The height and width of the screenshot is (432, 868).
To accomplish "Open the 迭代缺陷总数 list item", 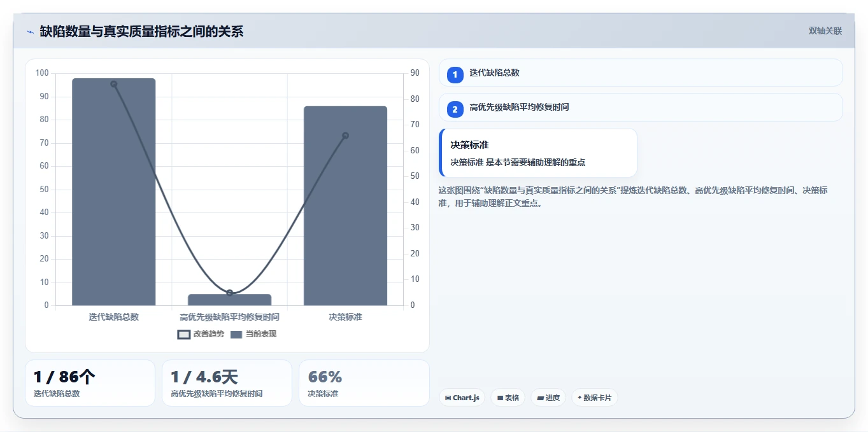I will click(x=641, y=73).
